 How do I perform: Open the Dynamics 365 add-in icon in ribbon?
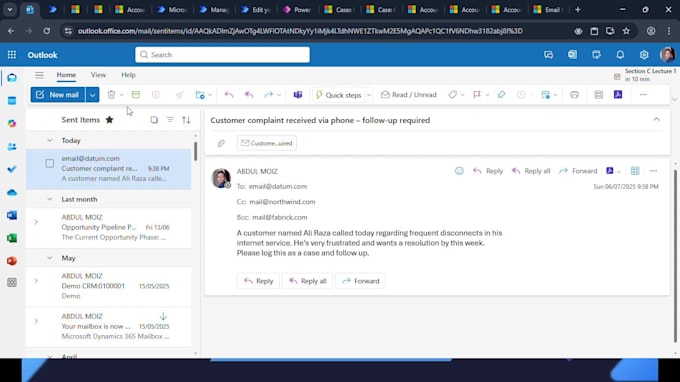click(x=618, y=95)
